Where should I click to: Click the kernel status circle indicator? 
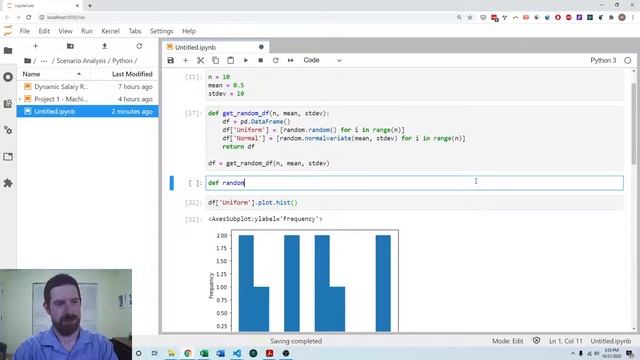coord(627,60)
